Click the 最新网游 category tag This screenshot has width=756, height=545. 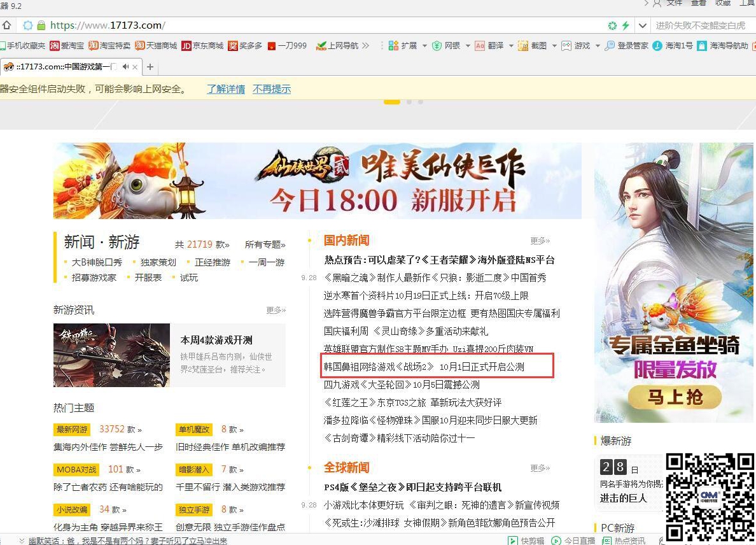coord(72,429)
